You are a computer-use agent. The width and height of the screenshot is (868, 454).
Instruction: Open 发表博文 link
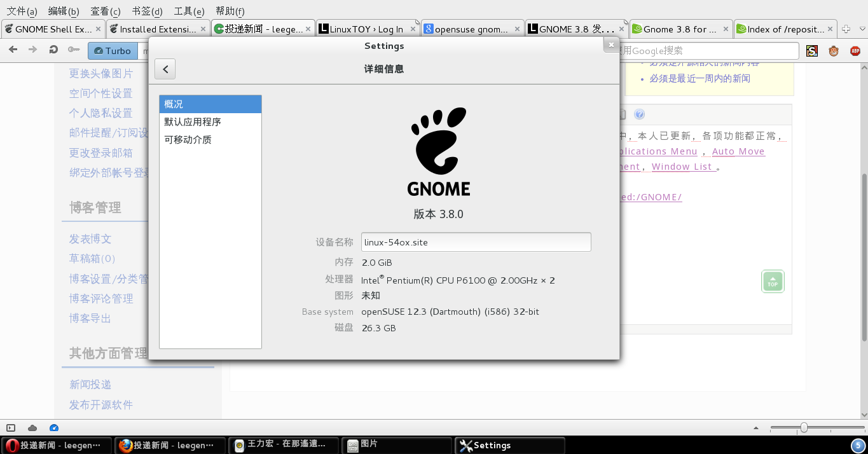[x=90, y=239]
